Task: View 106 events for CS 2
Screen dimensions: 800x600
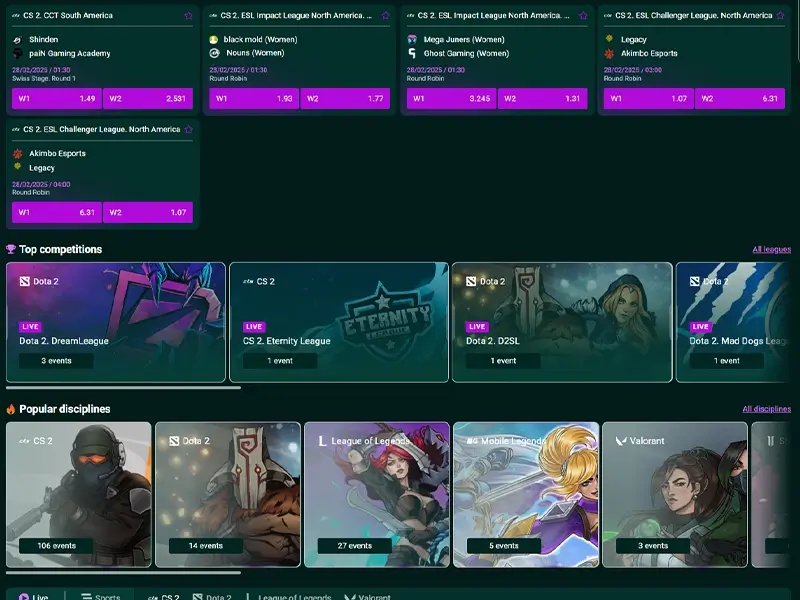Action: (56, 546)
